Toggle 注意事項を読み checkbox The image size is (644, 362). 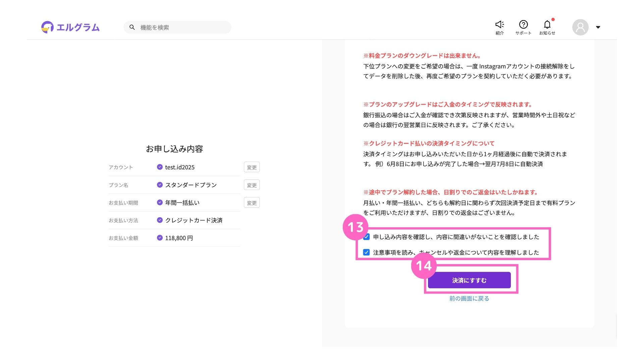click(366, 252)
